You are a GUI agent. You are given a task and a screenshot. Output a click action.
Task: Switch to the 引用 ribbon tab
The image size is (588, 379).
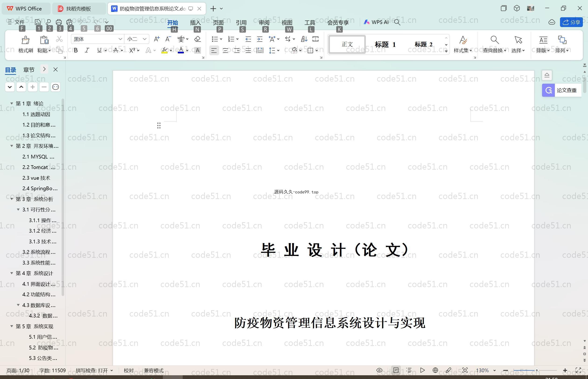241,22
